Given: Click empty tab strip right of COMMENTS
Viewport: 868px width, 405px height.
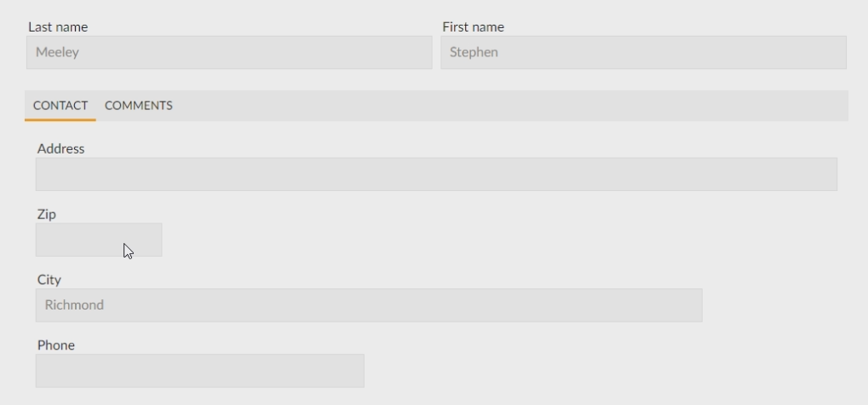Looking at the screenshot, I should tap(511, 106).
